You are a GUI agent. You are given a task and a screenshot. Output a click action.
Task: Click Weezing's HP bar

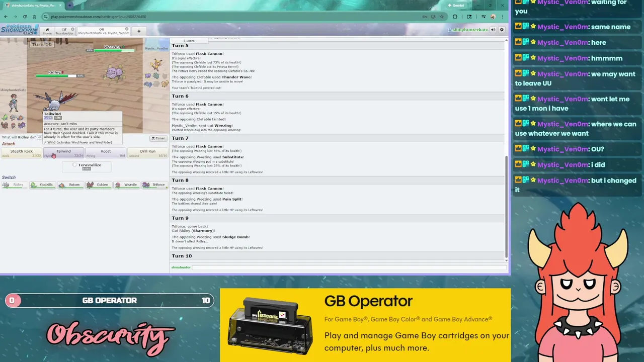click(114, 50)
